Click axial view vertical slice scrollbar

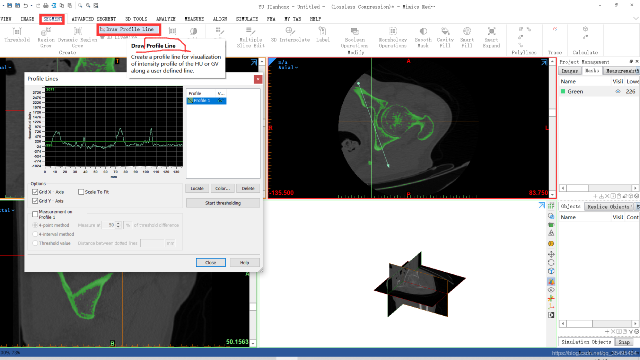pyautogui.click(x=553, y=128)
